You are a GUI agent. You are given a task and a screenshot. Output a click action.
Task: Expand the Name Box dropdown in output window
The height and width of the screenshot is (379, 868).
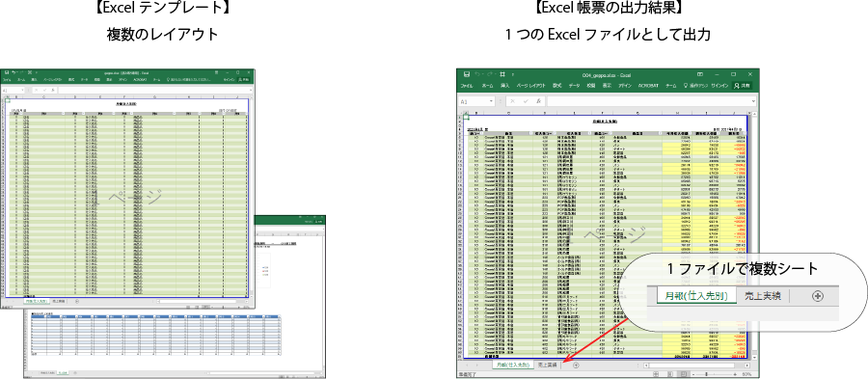click(491, 101)
